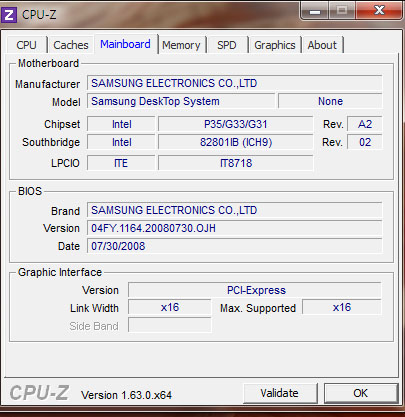
Task: Click the 'Southbridge' label
Action: [x=51, y=142]
